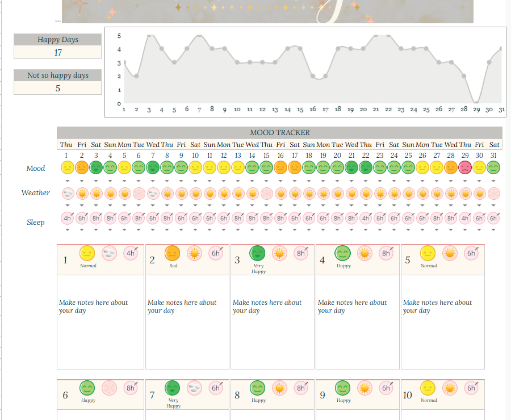Open sleep dropdown arrow below day 31 icon
The image size is (511, 420).
pyautogui.click(x=493, y=230)
